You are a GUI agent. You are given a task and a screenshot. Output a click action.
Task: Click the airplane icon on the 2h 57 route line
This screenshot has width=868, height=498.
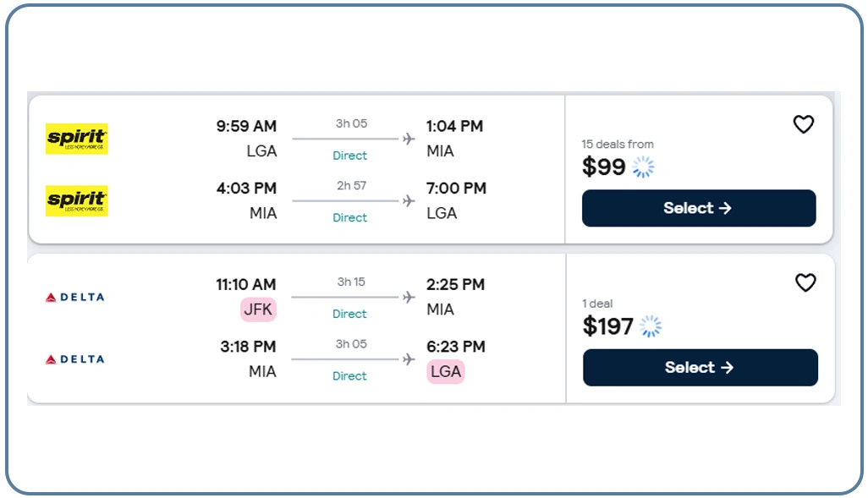[409, 200]
